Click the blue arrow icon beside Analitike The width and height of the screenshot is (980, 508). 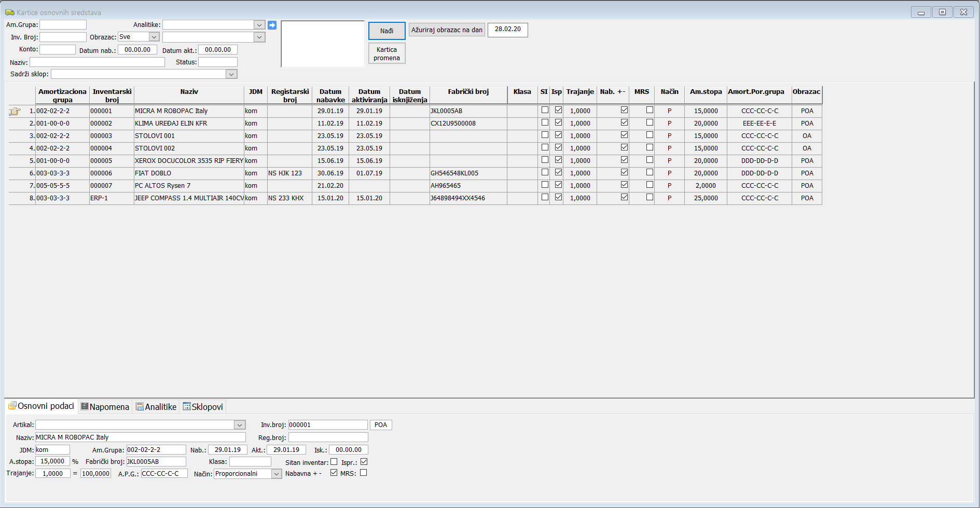272,25
